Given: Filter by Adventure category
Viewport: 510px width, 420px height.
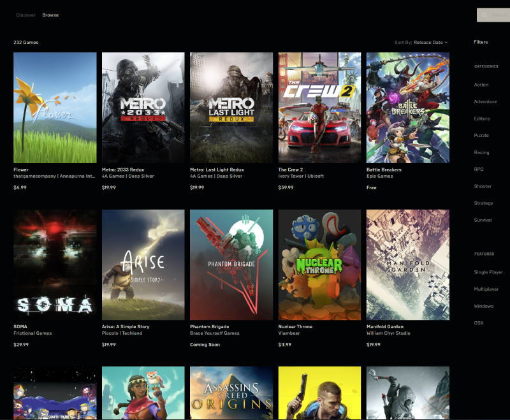Looking at the screenshot, I should (485, 101).
